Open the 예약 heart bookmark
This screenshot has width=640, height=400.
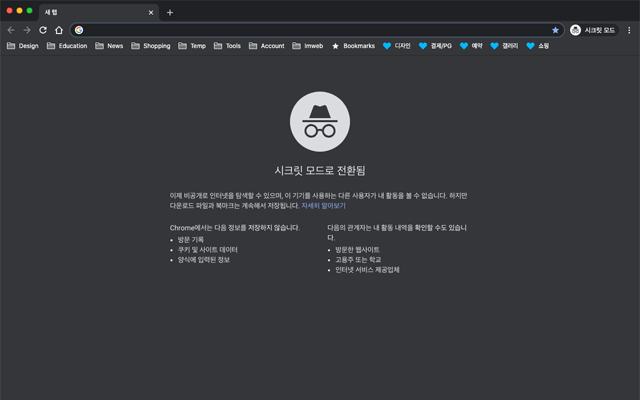point(471,46)
